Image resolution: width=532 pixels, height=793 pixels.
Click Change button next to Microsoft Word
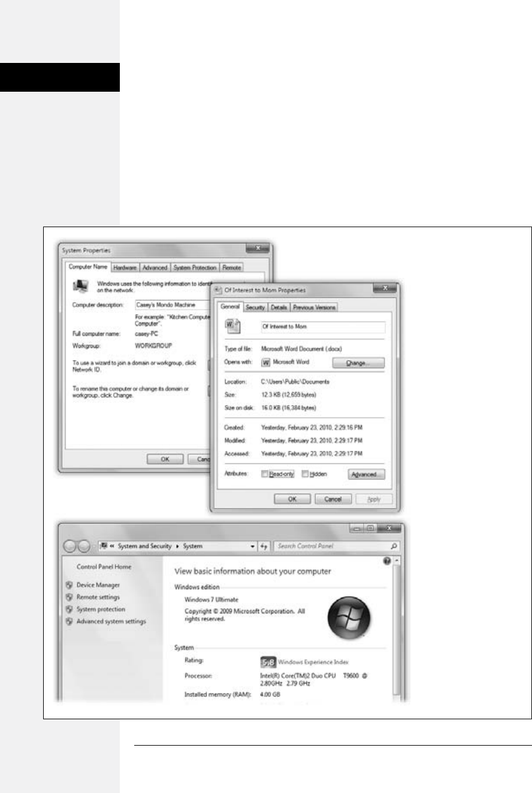click(358, 363)
